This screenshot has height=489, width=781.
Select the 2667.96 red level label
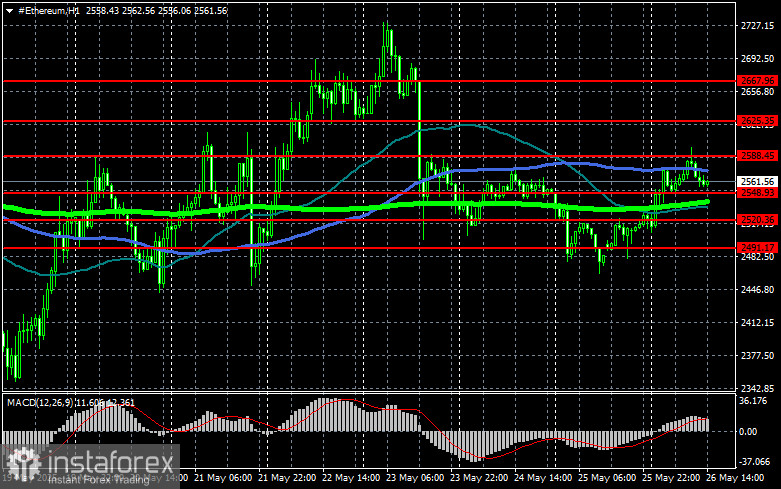[x=757, y=81]
